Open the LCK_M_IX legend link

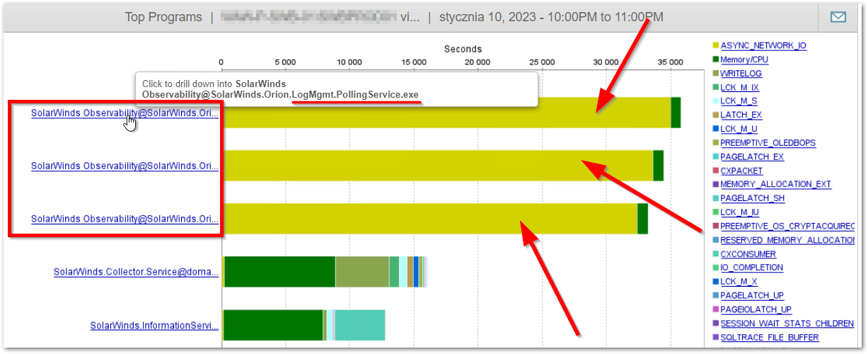click(740, 87)
